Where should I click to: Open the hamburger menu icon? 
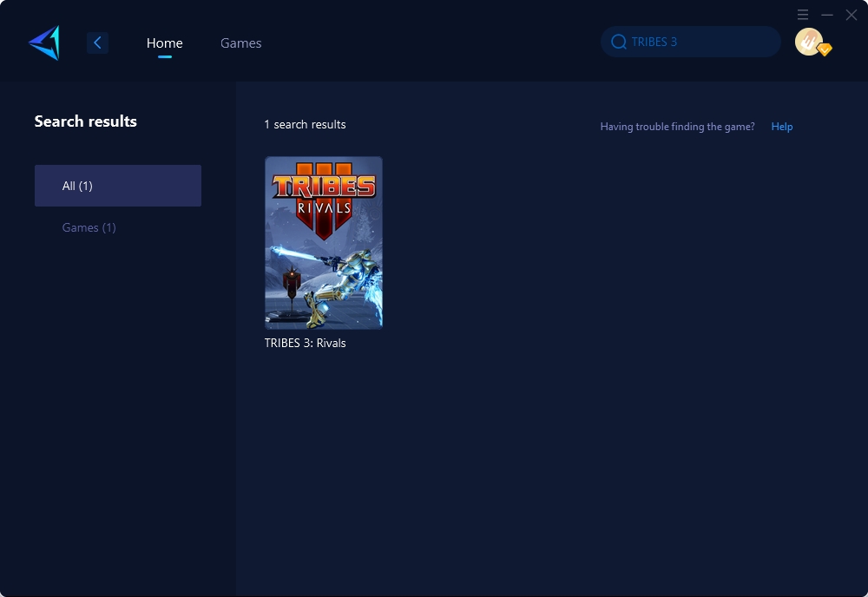coord(803,15)
